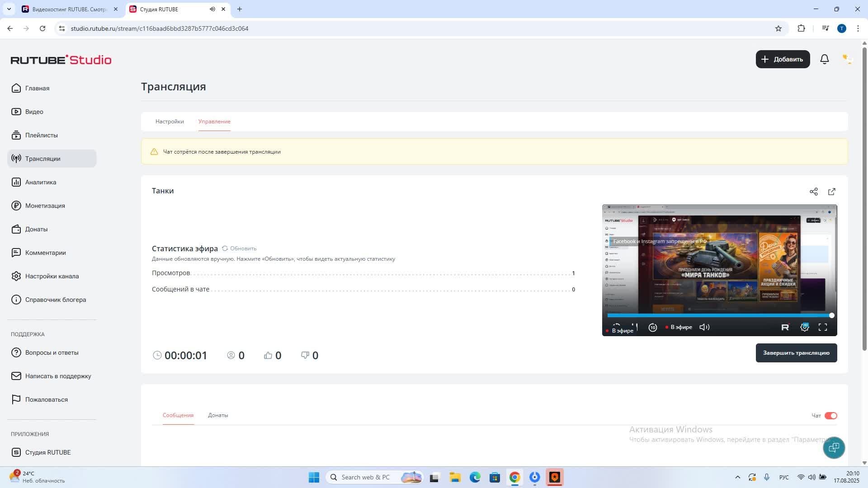Click the 10-second skip forward icon

[x=652, y=328]
